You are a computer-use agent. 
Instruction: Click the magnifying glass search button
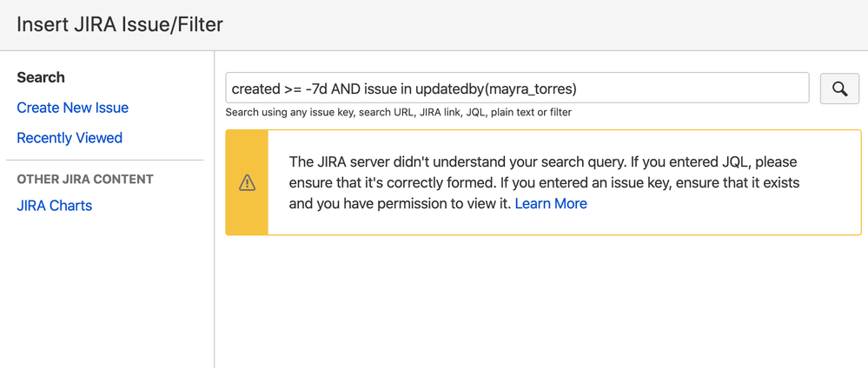[x=839, y=89]
